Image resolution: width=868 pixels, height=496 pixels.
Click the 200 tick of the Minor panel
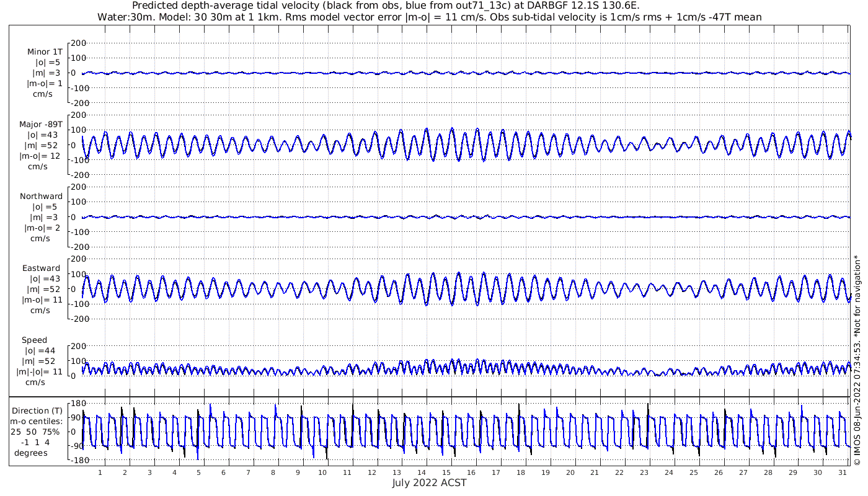tap(78, 43)
